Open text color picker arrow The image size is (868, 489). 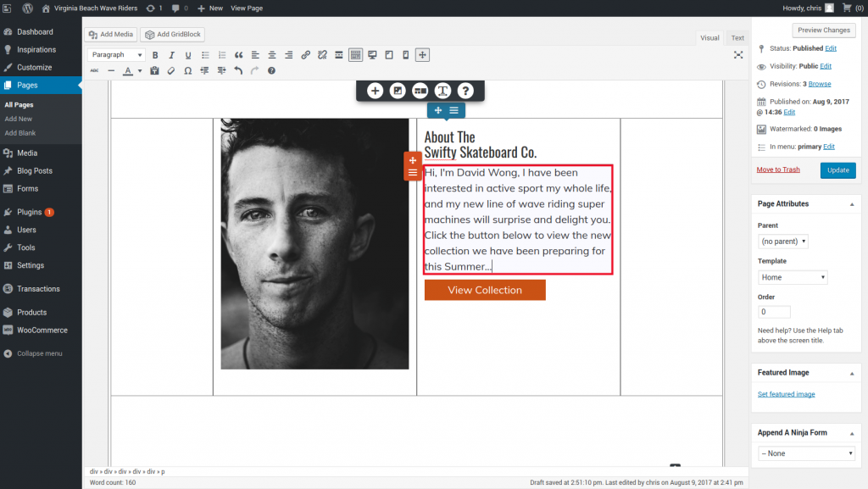tap(140, 71)
